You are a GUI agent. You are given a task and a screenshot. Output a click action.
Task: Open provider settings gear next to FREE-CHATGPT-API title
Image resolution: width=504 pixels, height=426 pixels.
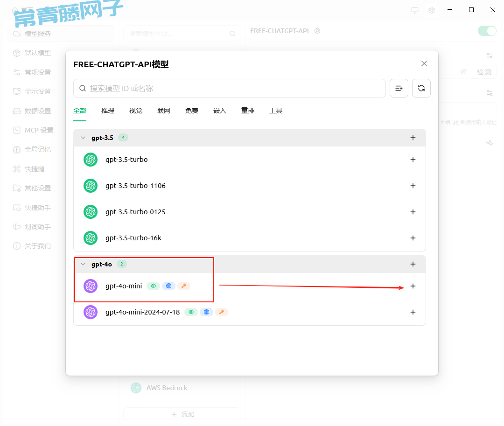click(317, 31)
